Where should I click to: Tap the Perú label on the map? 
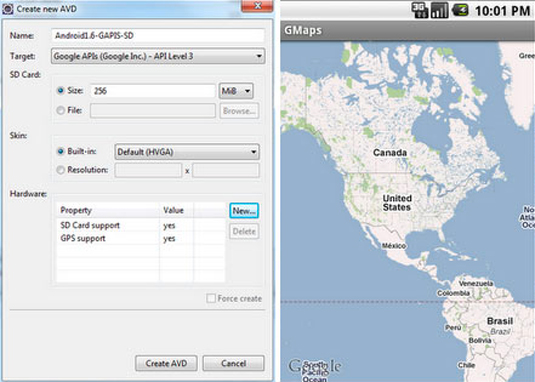click(x=453, y=327)
